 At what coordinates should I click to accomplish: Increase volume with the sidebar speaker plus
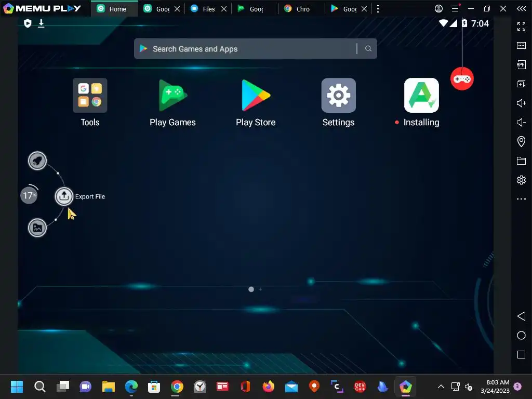(521, 103)
